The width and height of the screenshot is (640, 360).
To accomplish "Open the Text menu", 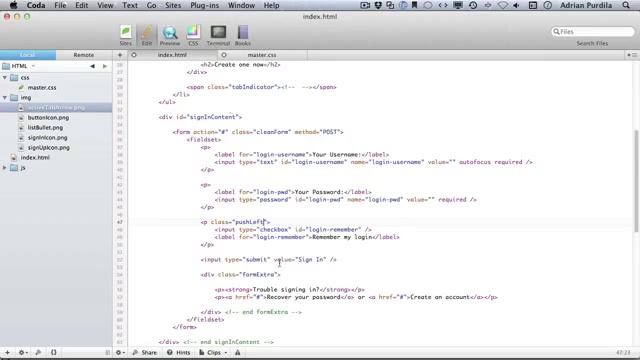I will [x=130, y=5].
